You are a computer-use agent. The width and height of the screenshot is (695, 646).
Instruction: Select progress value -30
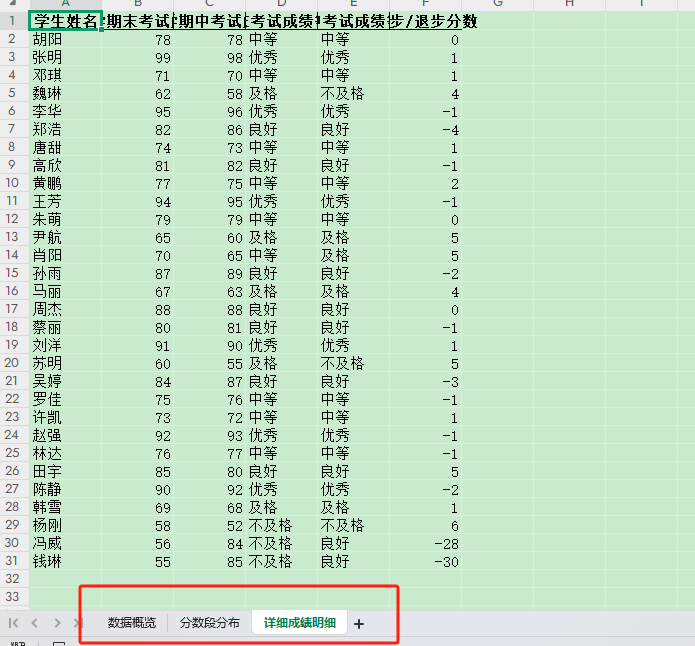[x=426, y=561]
